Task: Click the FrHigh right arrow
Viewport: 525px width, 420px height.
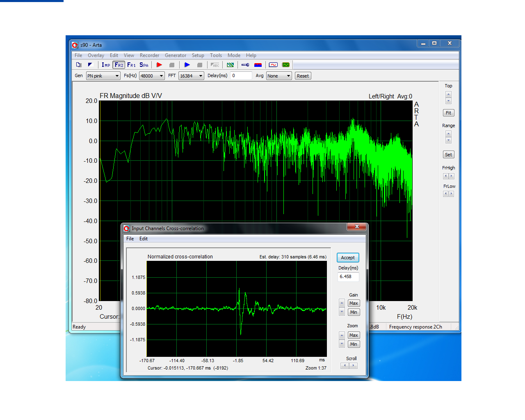Action: tap(452, 176)
